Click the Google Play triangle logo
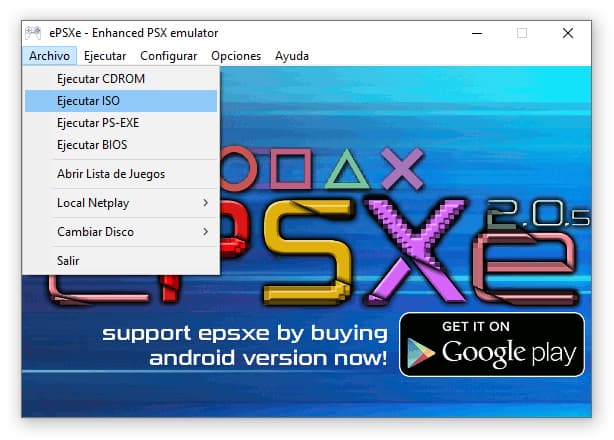614x440 pixels. [x=422, y=352]
